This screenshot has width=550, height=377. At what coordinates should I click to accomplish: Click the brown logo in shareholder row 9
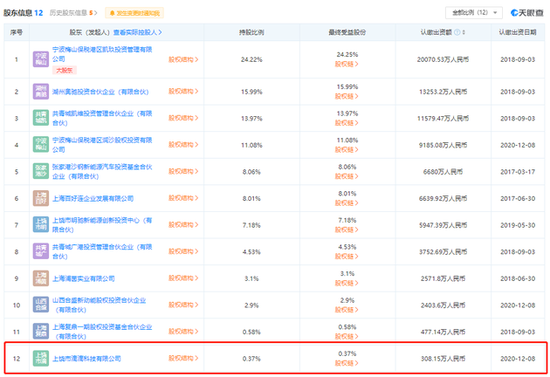click(41, 278)
